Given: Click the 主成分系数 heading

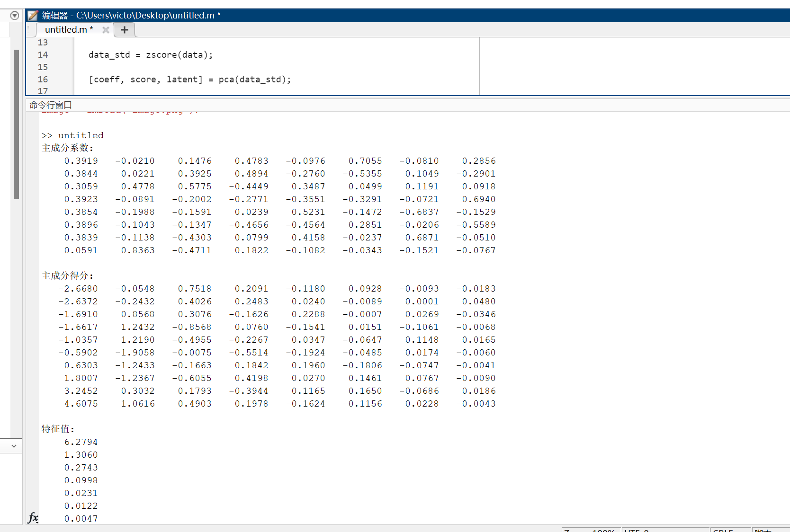Looking at the screenshot, I should click(68, 148).
